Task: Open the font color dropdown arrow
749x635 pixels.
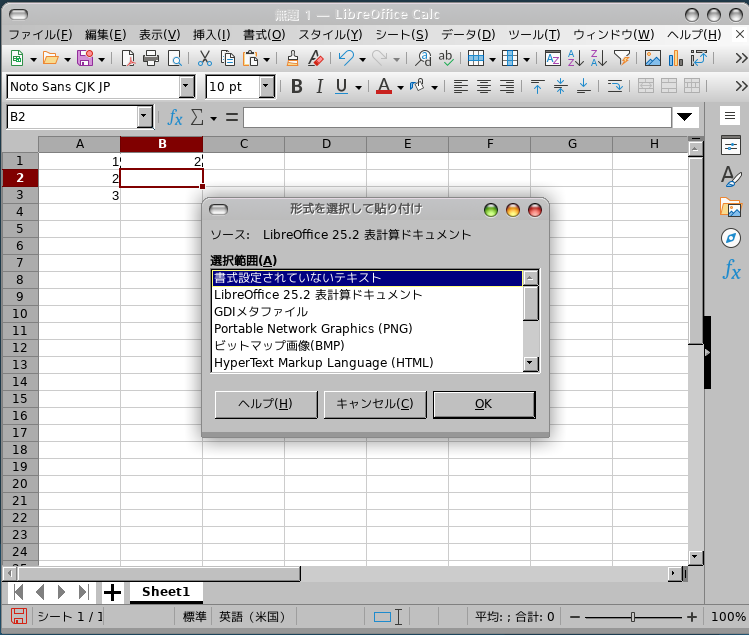Action: coord(400,87)
